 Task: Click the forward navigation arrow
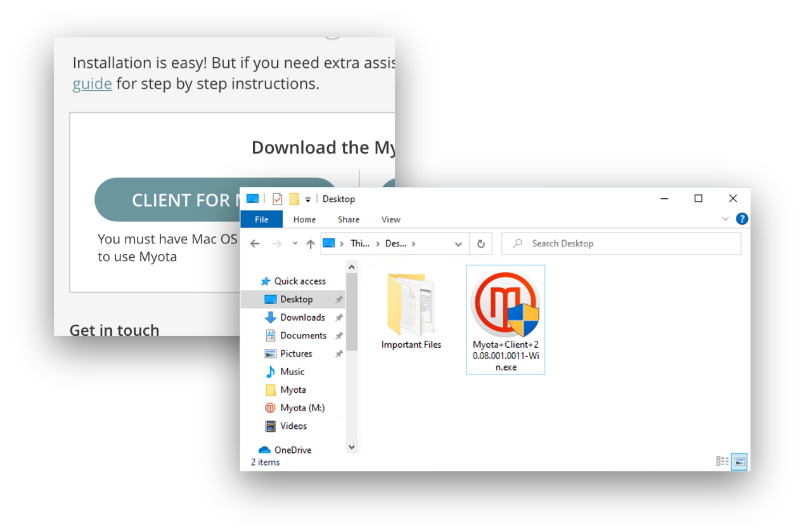[x=277, y=243]
